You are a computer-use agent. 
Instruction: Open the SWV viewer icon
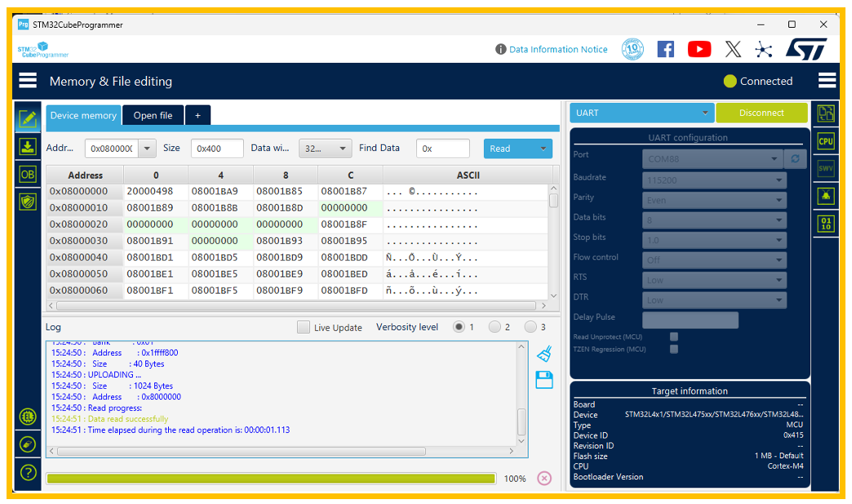click(826, 168)
